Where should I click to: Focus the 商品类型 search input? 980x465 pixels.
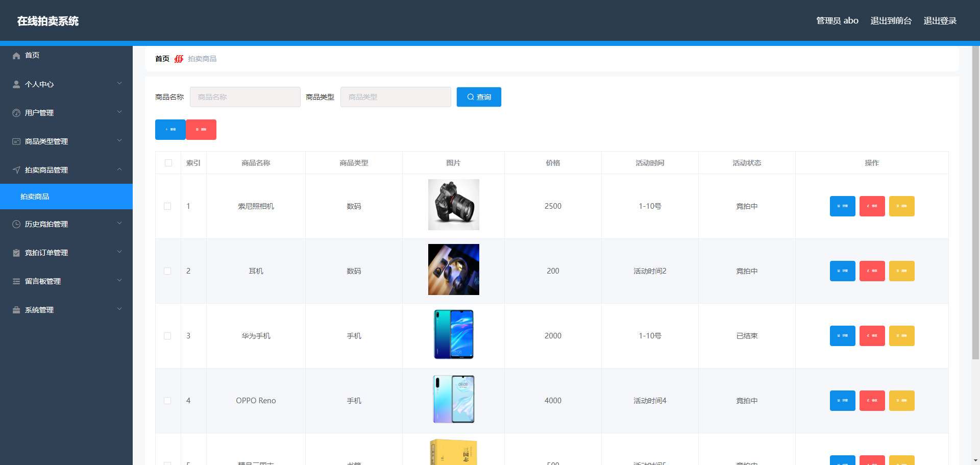[396, 97]
